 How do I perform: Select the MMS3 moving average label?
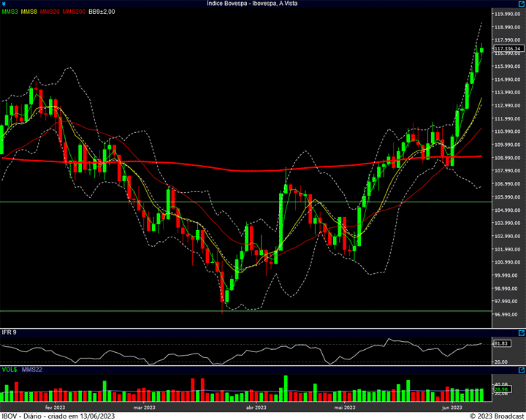pyautogui.click(x=10, y=12)
